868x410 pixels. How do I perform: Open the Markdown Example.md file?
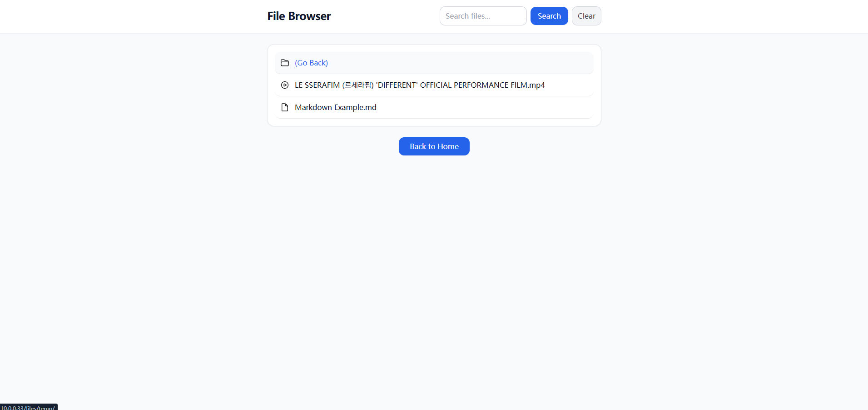335,107
